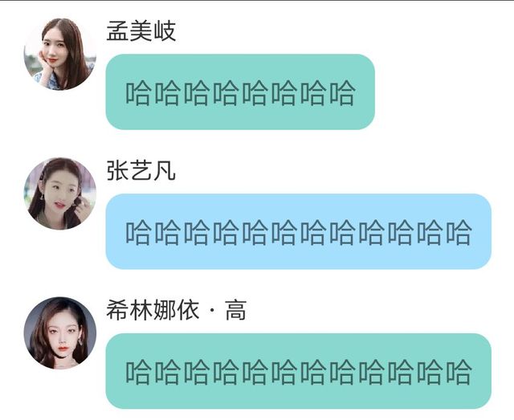
Task: Click first 哈 in 张艺凡's message
Action: pyautogui.click(x=139, y=233)
